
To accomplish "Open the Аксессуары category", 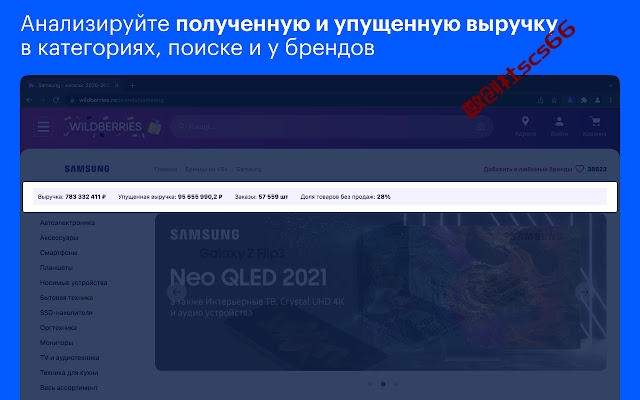I will click(59, 238).
